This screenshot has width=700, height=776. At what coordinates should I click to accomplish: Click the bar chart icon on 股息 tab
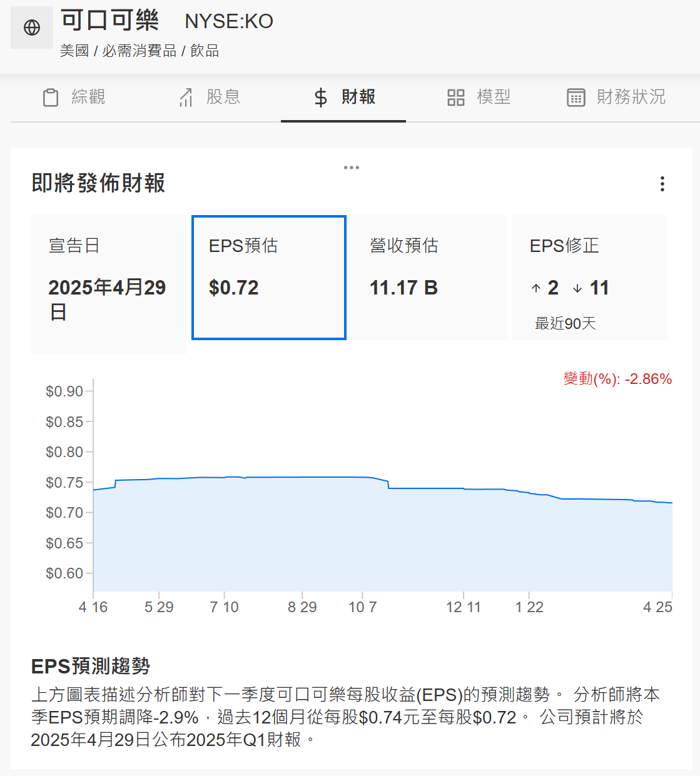tap(186, 98)
